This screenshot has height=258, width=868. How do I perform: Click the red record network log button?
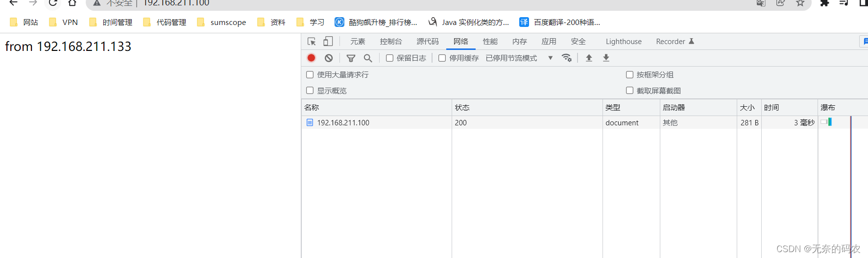311,58
